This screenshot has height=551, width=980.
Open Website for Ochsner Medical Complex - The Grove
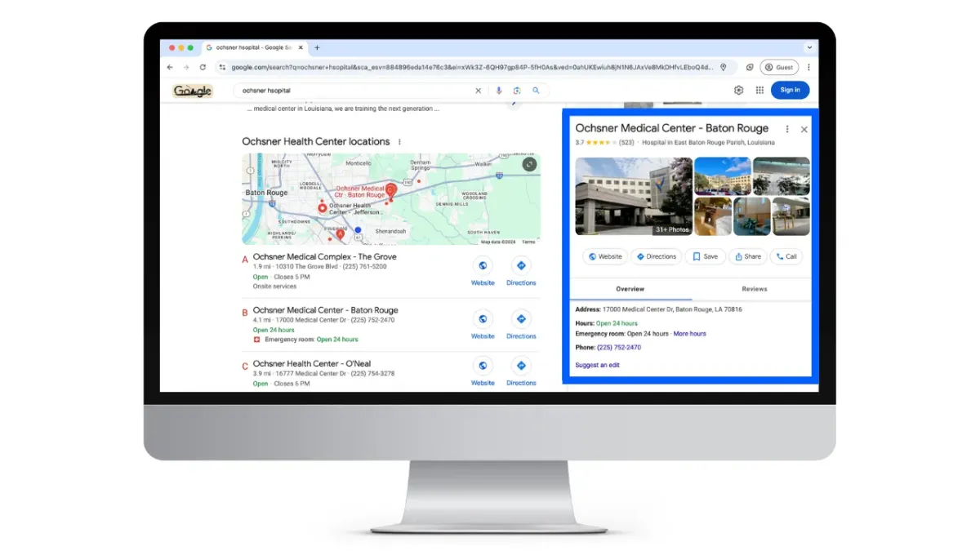pos(483,271)
